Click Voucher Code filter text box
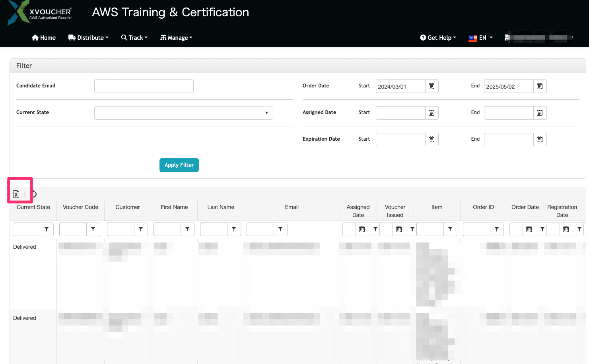This screenshot has width=589, height=364. pos(73,229)
